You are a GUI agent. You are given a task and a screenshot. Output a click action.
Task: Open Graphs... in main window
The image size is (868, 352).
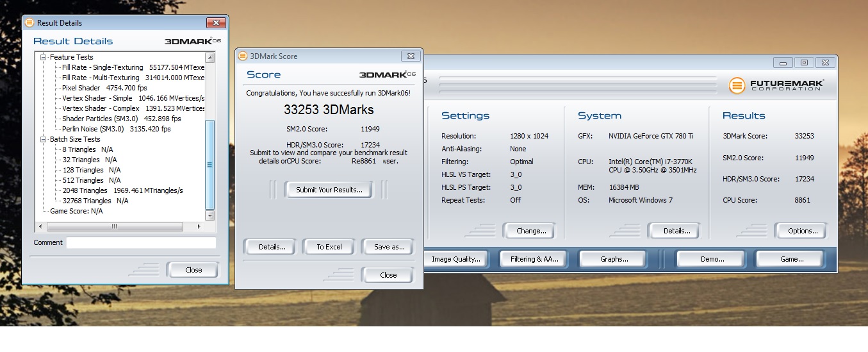click(x=614, y=259)
